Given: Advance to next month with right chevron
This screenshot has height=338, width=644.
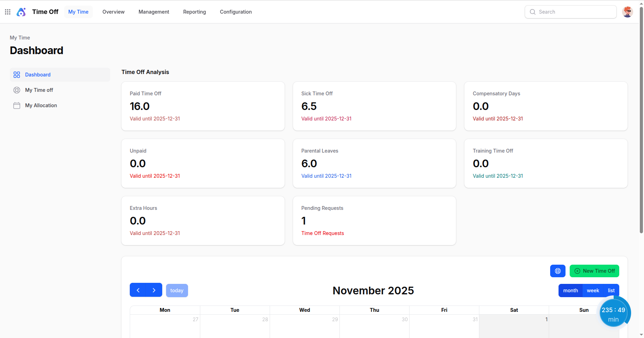Looking at the screenshot, I should pos(154,290).
